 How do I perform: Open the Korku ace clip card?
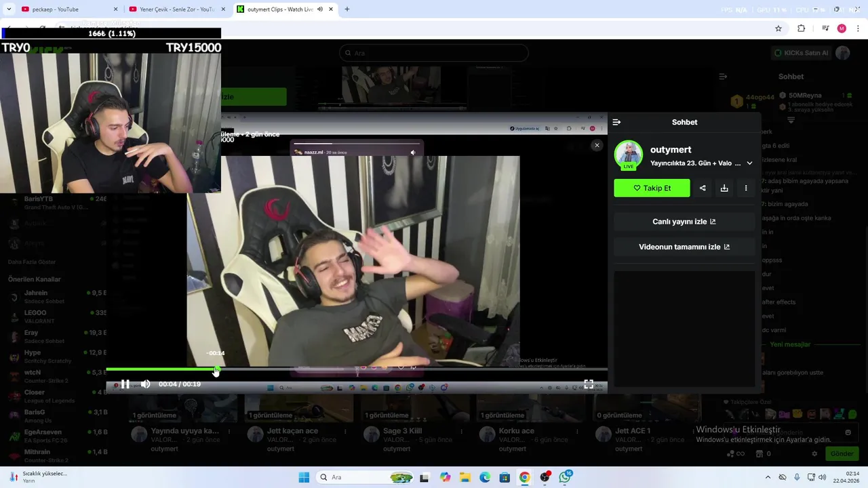pyautogui.click(x=516, y=431)
